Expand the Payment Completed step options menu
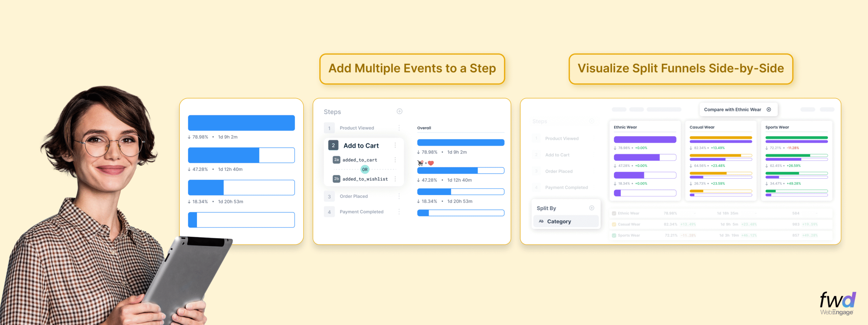The image size is (868, 325). click(399, 212)
